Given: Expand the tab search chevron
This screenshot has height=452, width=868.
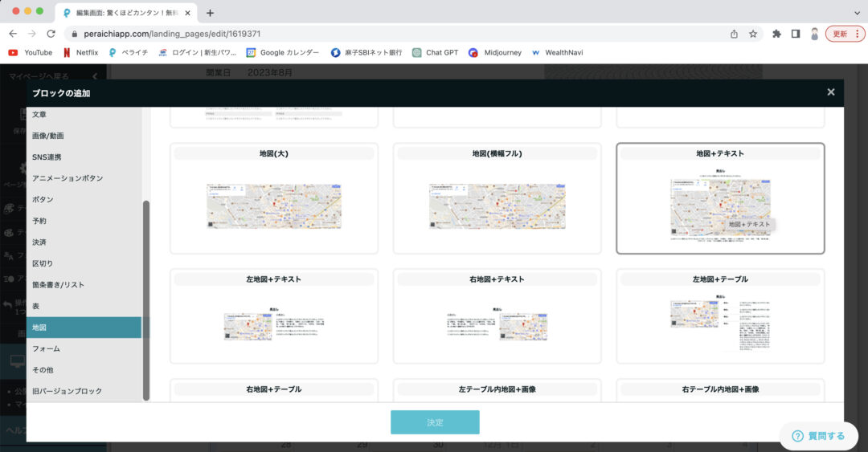Looking at the screenshot, I should pos(857,13).
